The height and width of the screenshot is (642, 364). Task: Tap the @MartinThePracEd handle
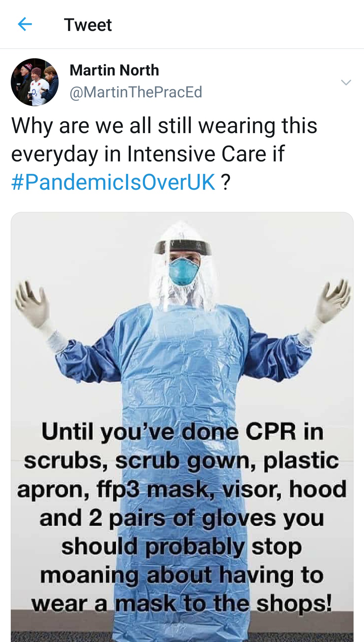[136, 92]
